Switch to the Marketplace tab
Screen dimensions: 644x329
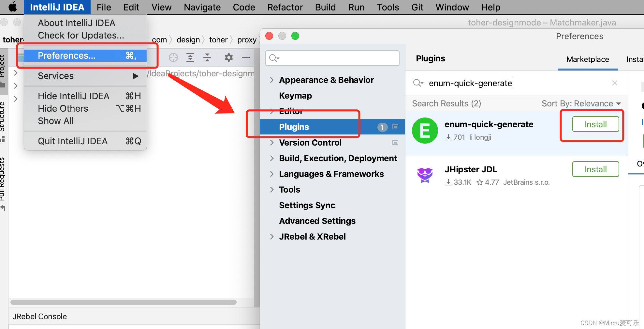[x=588, y=59]
